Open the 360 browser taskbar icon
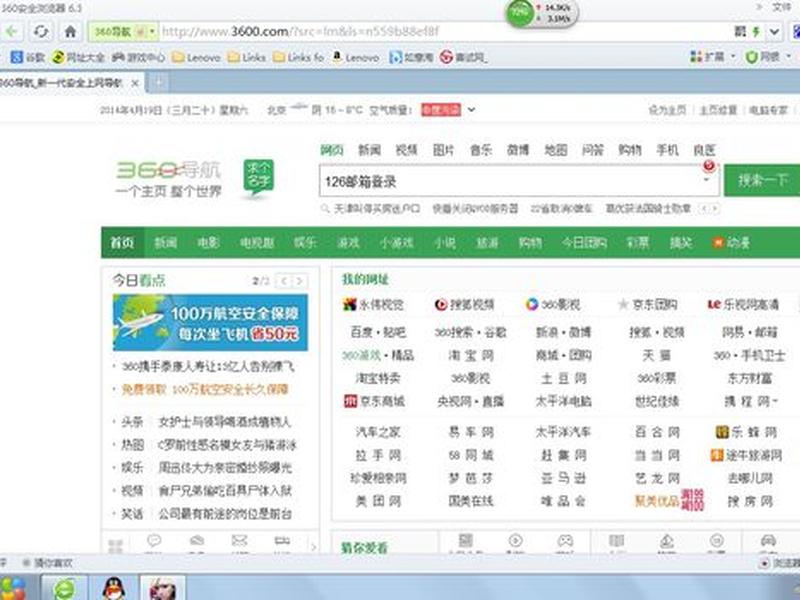The image size is (800, 600). pyautogui.click(x=65, y=588)
